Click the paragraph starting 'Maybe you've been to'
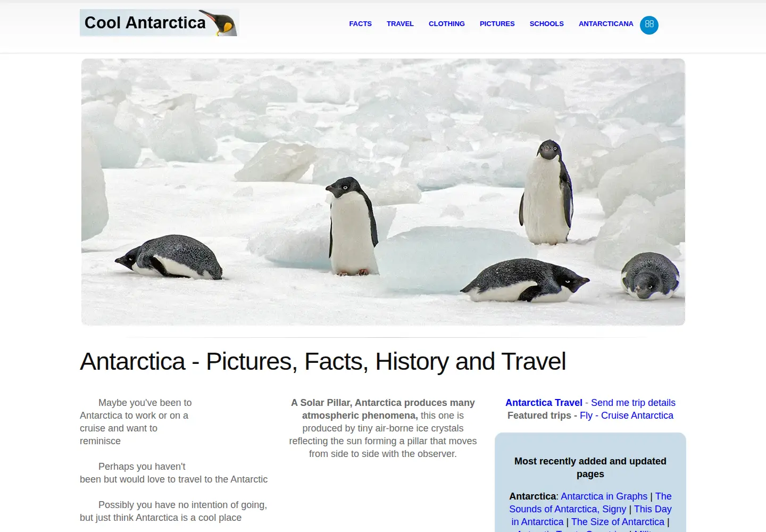Screen dimensions: 766x532 [x=136, y=422]
